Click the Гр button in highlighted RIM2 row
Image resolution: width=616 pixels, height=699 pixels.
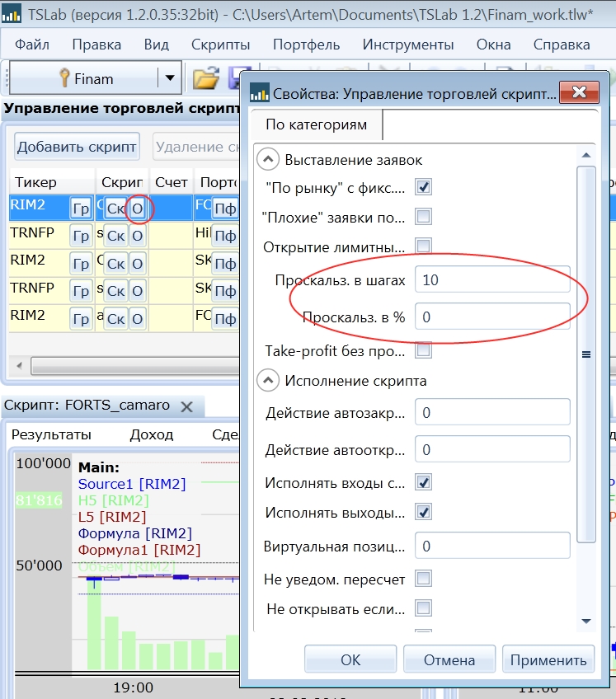tap(81, 209)
